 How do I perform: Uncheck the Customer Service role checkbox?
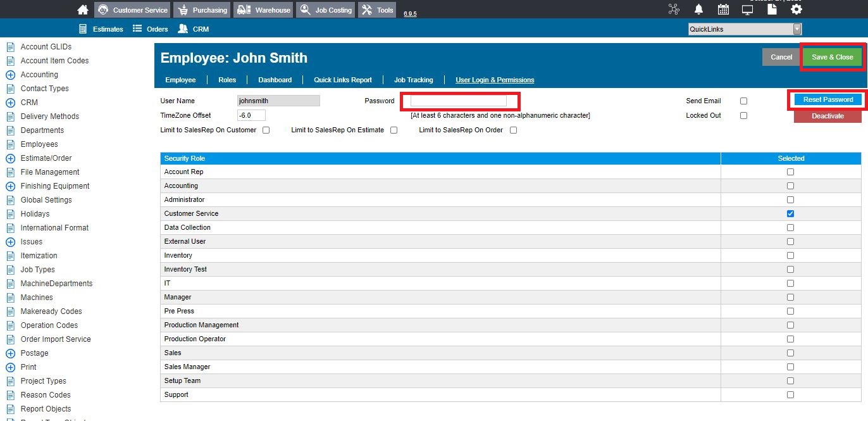pos(790,214)
